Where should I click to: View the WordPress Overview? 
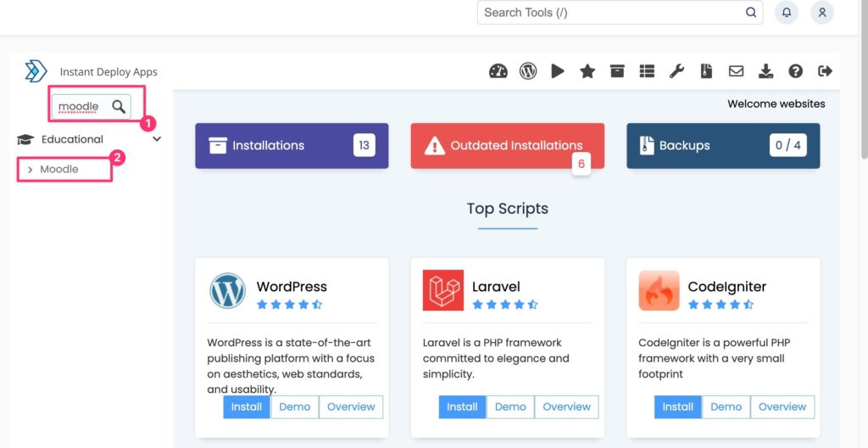[351, 407]
